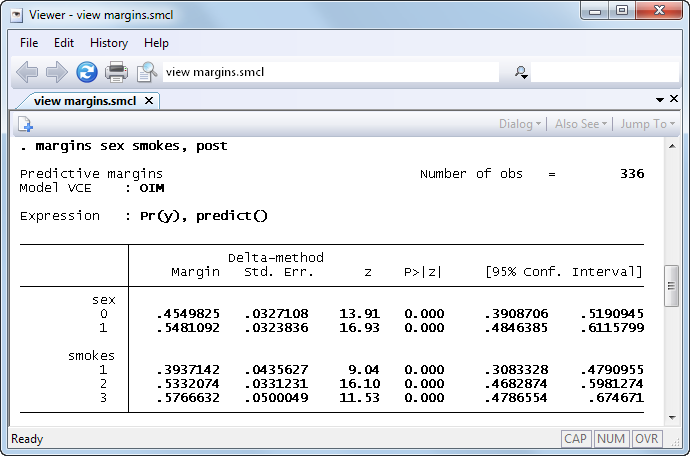Open the File menu
This screenshot has width=690, height=456.
[29, 43]
